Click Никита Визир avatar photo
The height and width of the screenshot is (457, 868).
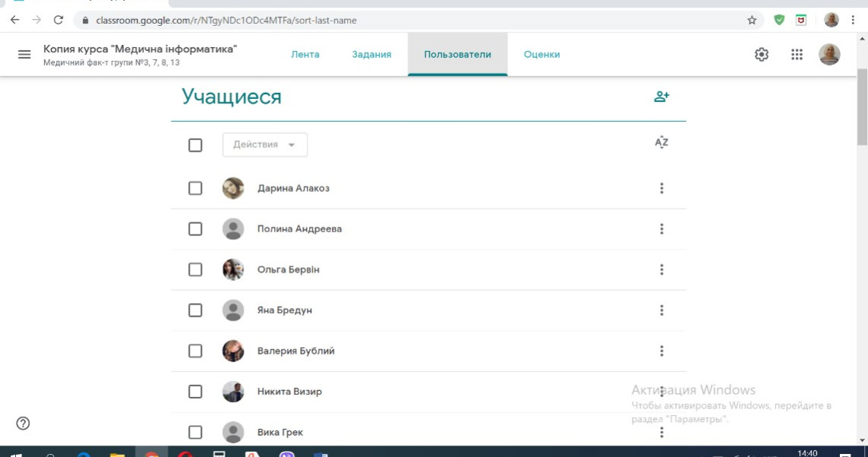(x=233, y=391)
